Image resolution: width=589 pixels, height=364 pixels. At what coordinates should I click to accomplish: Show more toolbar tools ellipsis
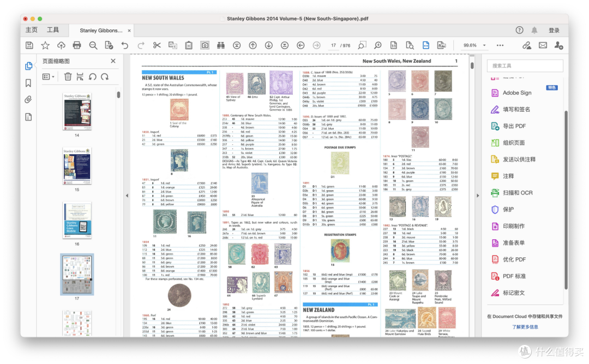tap(500, 45)
